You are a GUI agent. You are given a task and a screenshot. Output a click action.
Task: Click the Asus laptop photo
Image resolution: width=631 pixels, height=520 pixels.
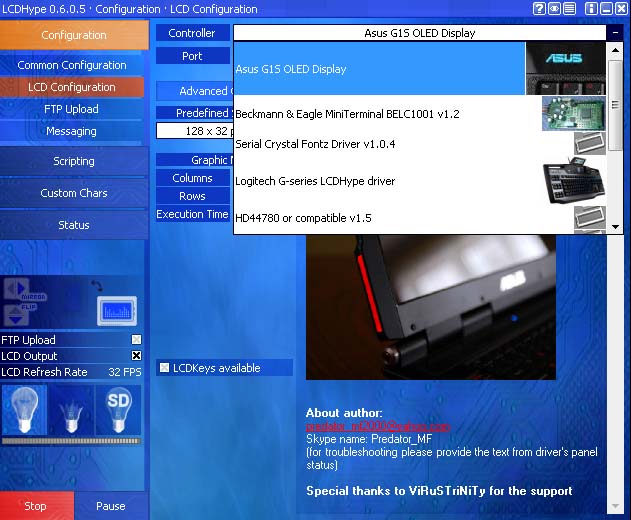[x=431, y=308]
